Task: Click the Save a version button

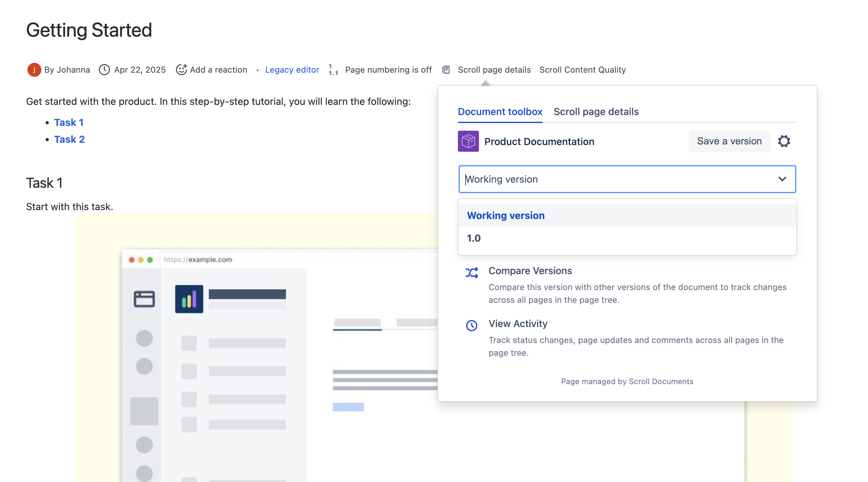Action: click(x=729, y=141)
